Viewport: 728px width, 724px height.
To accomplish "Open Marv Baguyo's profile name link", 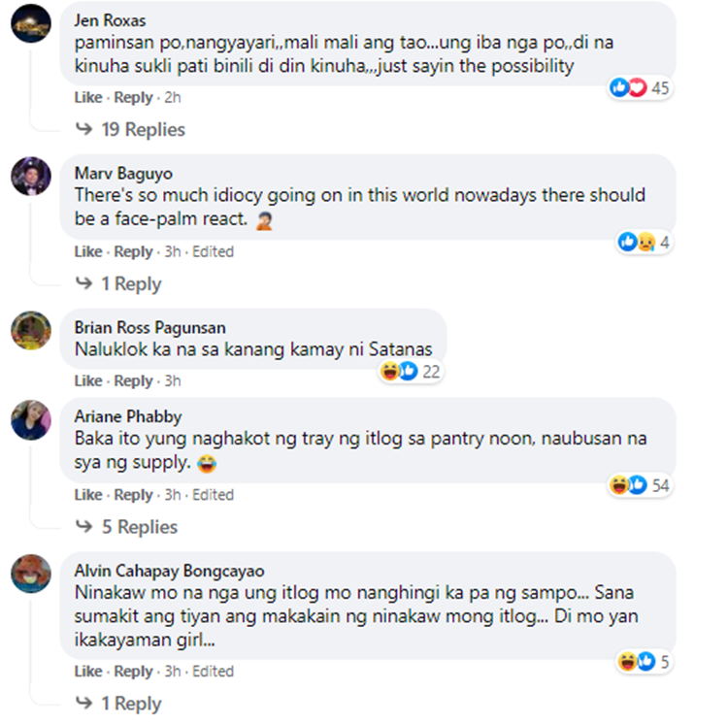I will pos(123,173).
